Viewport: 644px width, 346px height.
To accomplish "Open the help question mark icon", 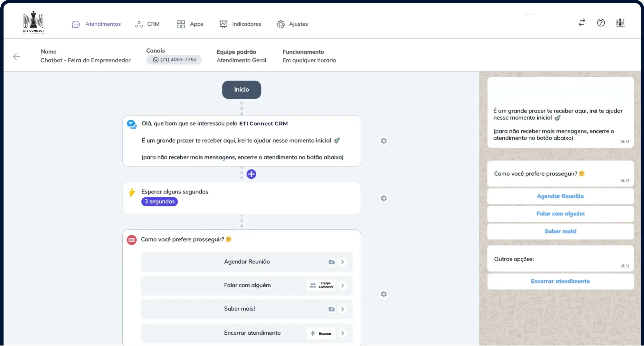I will [x=601, y=23].
